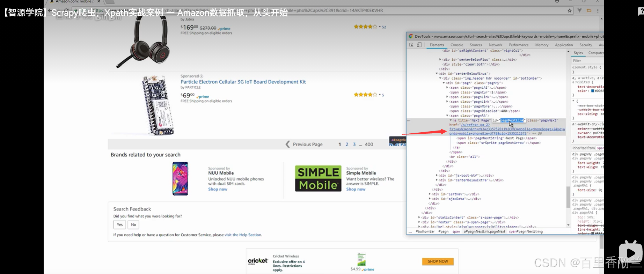Click the blue color swatch for color #0066

[x=593, y=91]
